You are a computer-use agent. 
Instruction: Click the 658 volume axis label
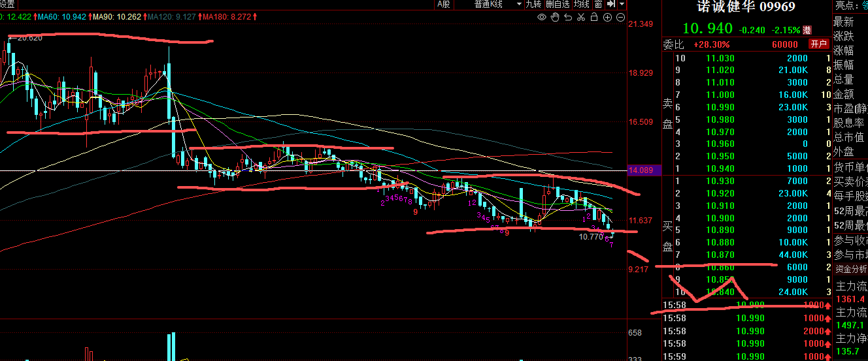coord(635,333)
